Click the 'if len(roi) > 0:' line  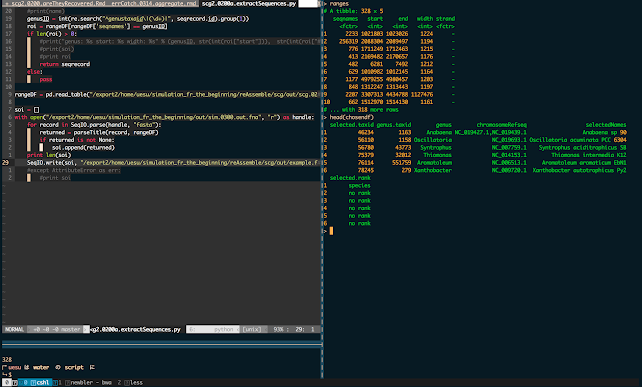[52, 34]
